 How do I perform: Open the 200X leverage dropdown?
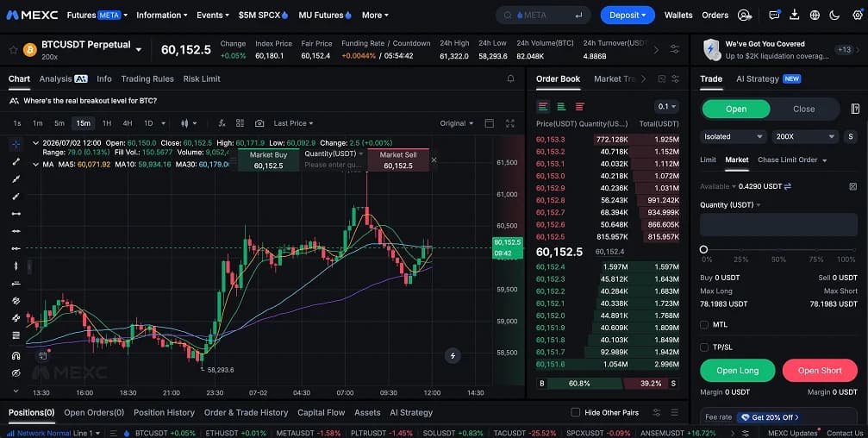tap(805, 136)
